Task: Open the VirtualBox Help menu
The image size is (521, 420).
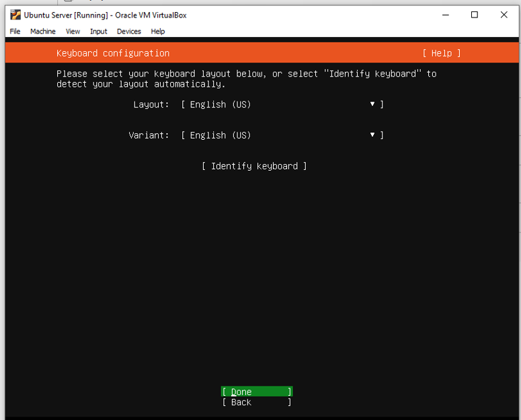Action: click(x=158, y=32)
